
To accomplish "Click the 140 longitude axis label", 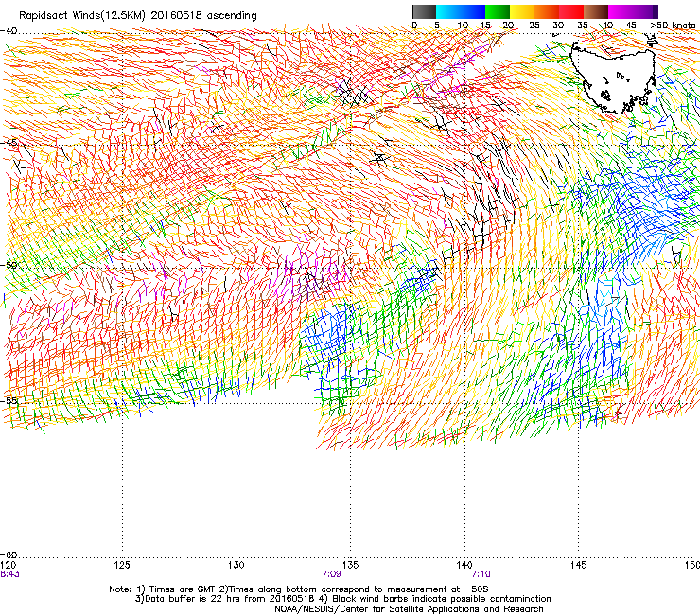I will (464, 565).
